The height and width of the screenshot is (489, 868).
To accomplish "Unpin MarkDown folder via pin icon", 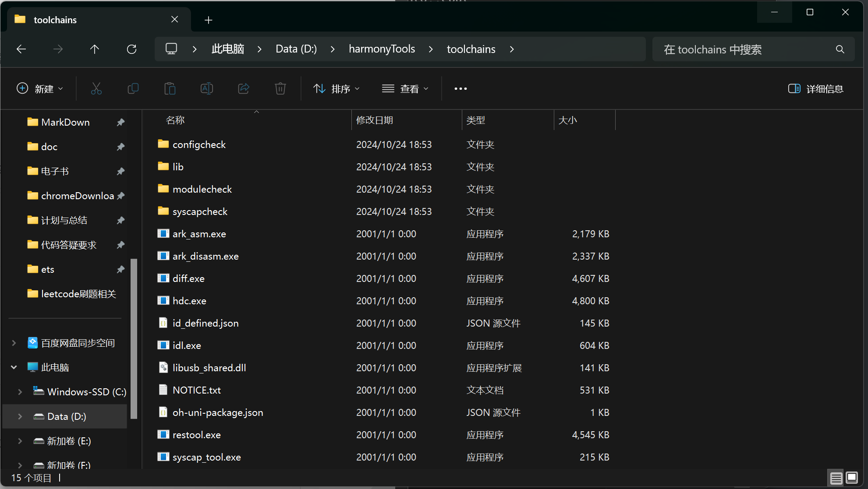I will [x=120, y=122].
